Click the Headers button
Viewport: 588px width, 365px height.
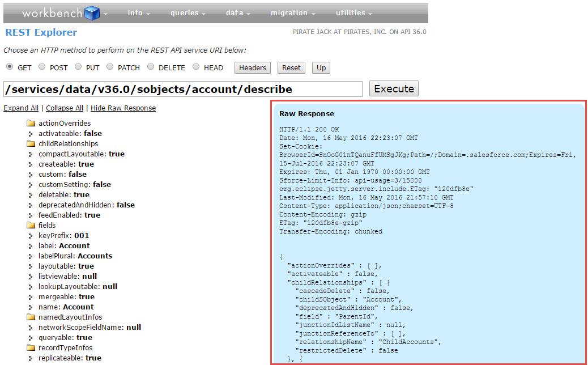tap(253, 68)
